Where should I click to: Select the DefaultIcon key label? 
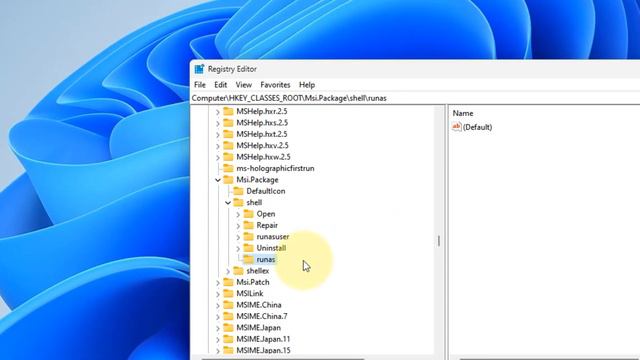point(266,191)
